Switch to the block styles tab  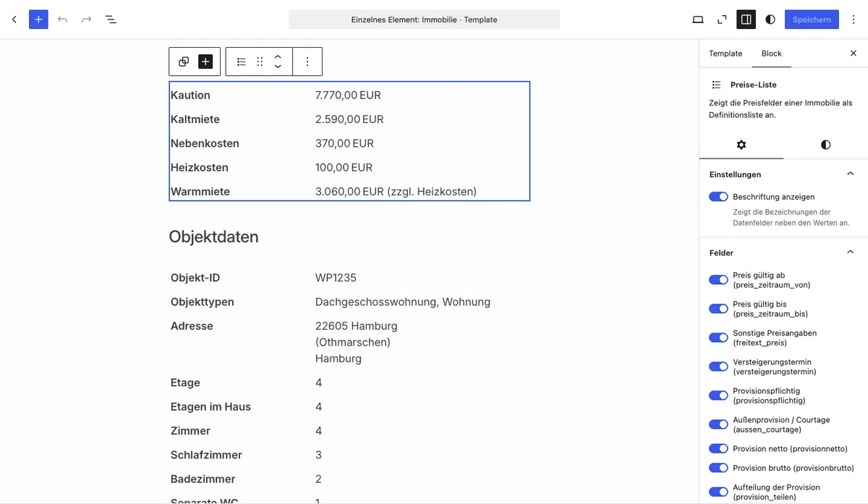825,145
